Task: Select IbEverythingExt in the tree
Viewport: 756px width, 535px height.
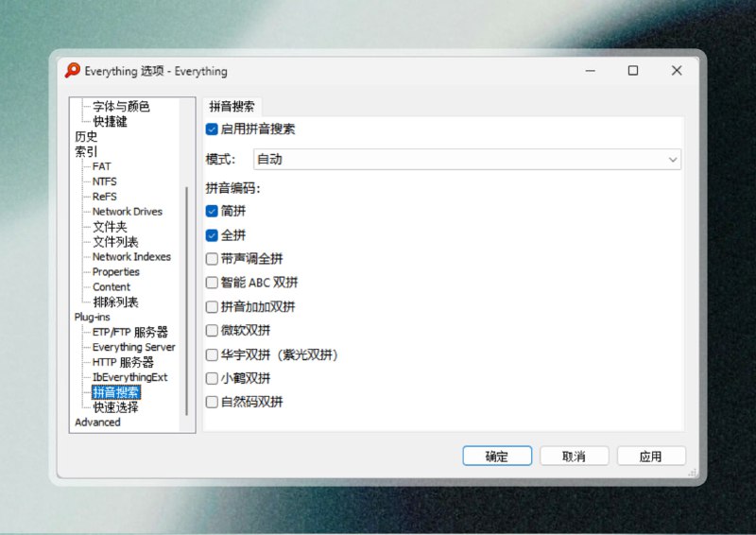Action: [x=130, y=377]
